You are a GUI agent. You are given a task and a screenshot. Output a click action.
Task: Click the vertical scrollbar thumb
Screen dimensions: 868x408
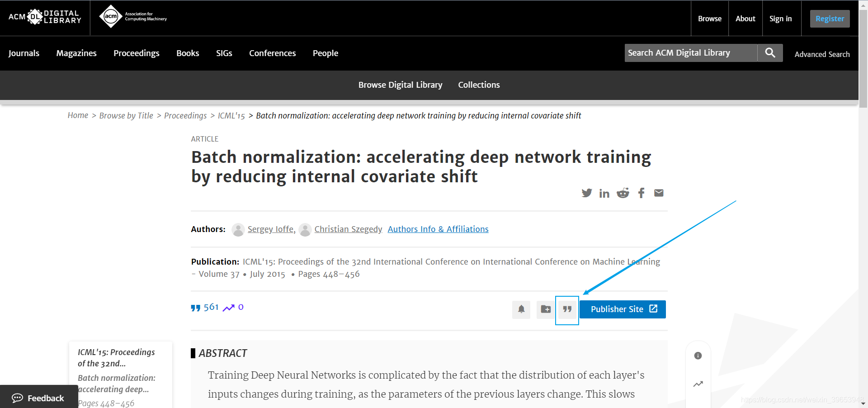[863, 58]
